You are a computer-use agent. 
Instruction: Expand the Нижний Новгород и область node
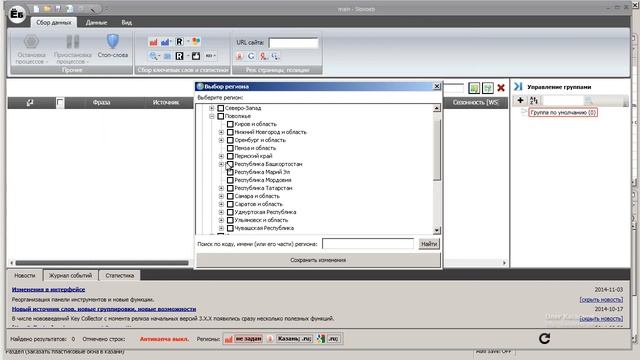tap(221, 132)
